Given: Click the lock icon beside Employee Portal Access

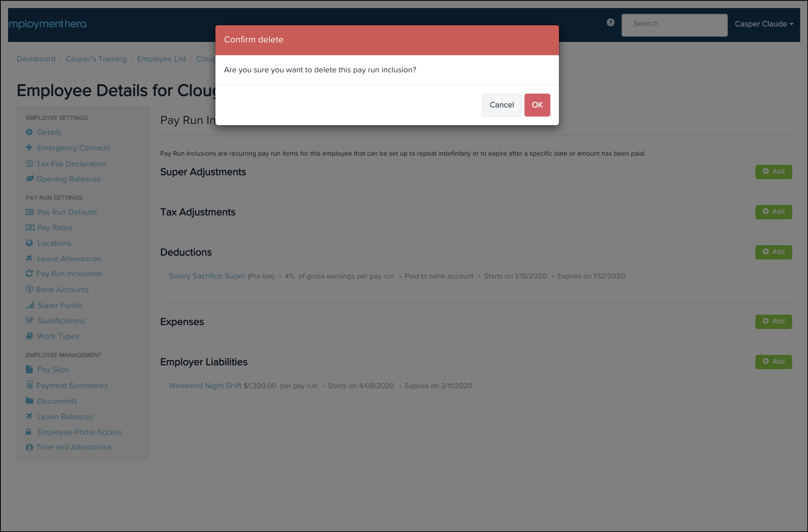Looking at the screenshot, I should [x=29, y=432].
